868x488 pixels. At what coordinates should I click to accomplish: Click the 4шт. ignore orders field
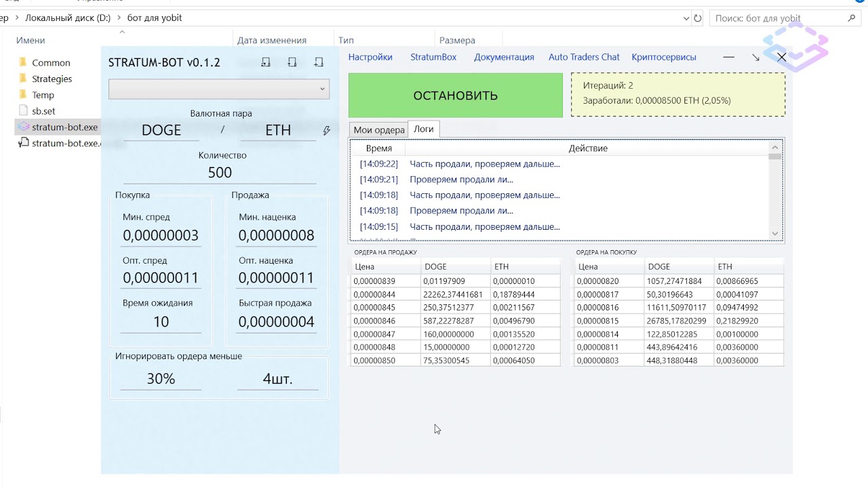pos(277,379)
